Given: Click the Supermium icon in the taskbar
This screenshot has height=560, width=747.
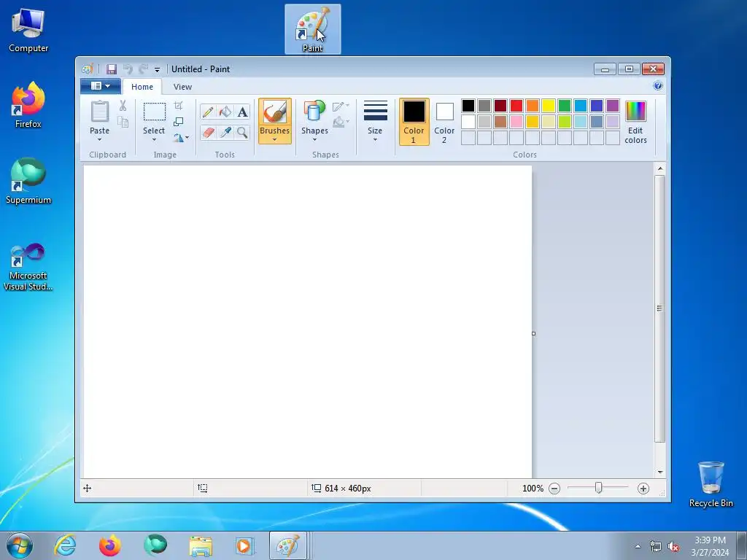Looking at the screenshot, I should (x=155, y=545).
